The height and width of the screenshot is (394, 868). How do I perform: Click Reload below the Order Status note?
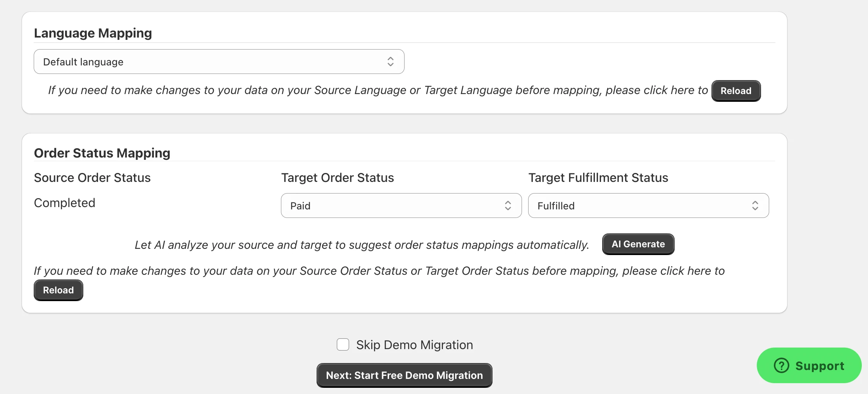point(58,290)
